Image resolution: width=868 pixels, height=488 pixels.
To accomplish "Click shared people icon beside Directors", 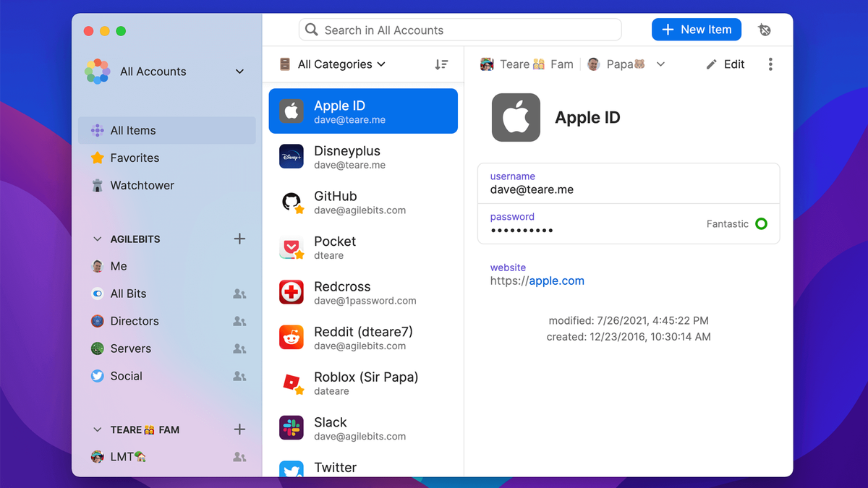I will tap(239, 321).
